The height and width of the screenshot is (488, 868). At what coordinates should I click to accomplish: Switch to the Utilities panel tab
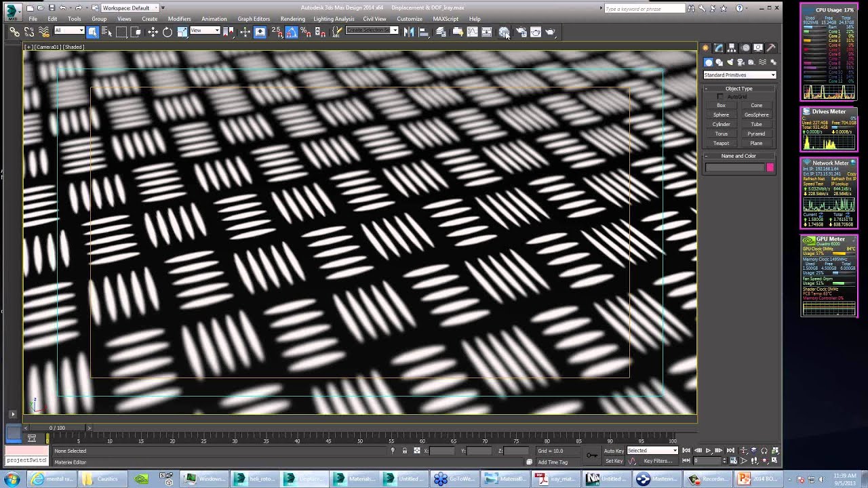coord(771,47)
